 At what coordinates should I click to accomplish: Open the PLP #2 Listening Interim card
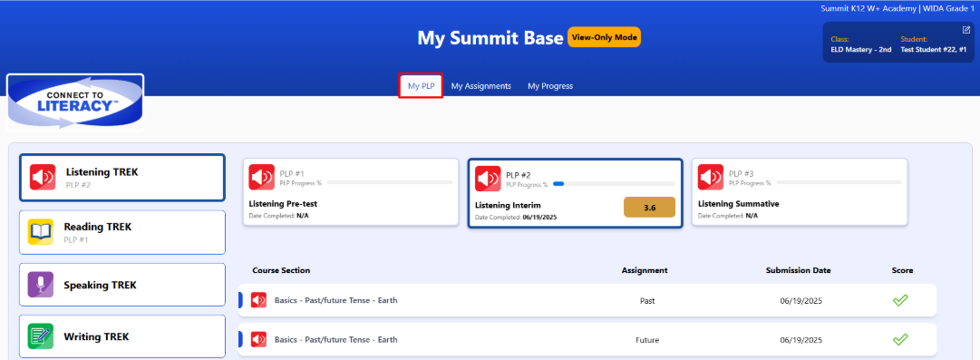pos(575,193)
